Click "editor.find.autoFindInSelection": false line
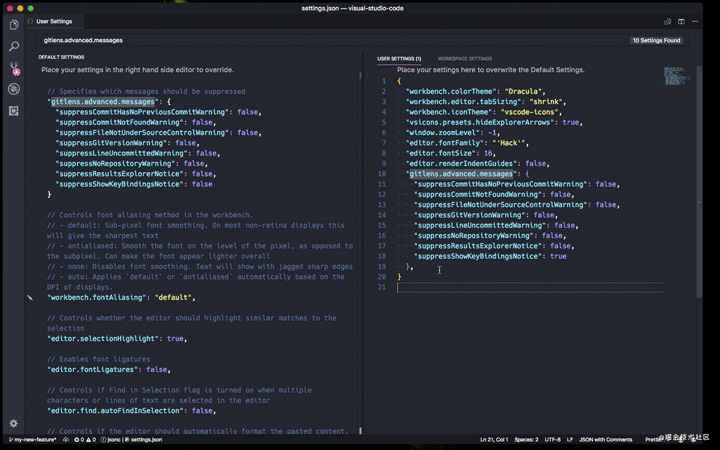The width and height of the screenshot is (720, 450). coord(131,411)
